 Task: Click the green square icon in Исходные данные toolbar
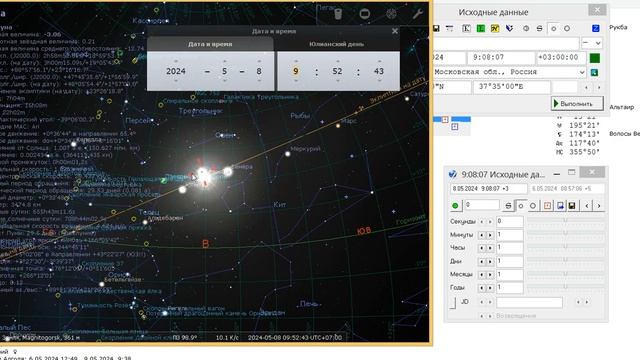(481, 29)
